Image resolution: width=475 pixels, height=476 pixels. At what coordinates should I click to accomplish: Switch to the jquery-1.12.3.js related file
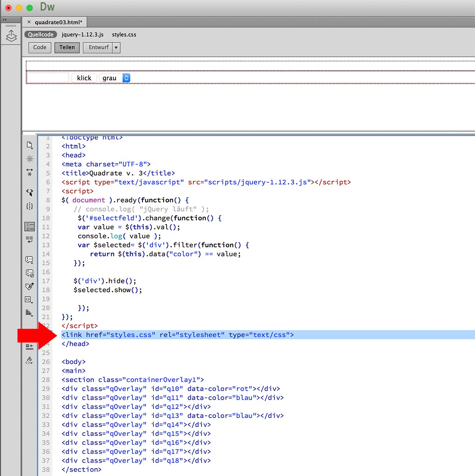pyautogui.click(x=83, y=35)
